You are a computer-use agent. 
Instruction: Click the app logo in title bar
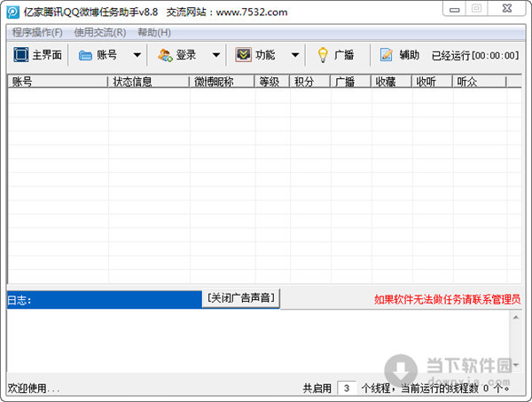(x=12, y=10)
